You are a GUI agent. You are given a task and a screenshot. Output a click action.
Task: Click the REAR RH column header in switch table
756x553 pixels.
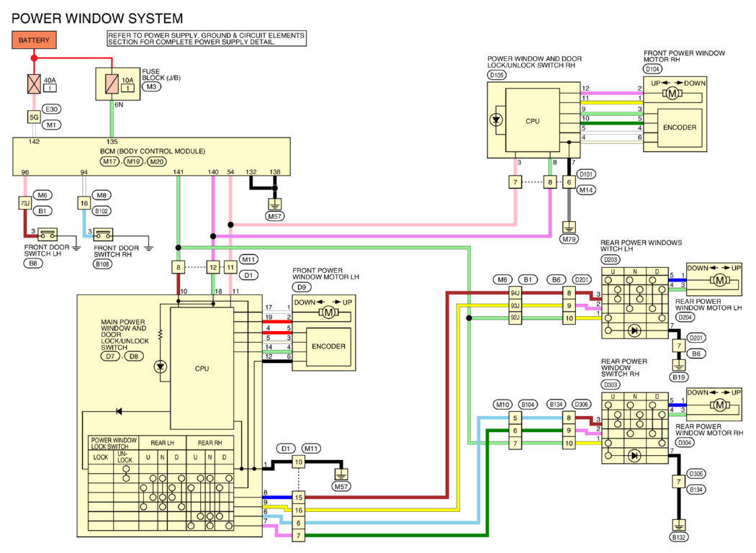(x=210, y=443)
